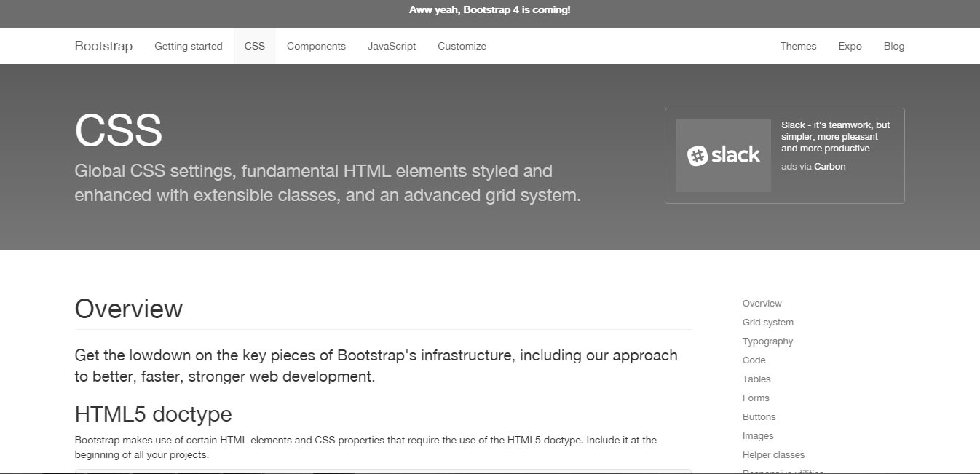This screenshot has width=980, height=474.
Task: Jump to Grid system in the sidebar
Action: tap(768, 322)
